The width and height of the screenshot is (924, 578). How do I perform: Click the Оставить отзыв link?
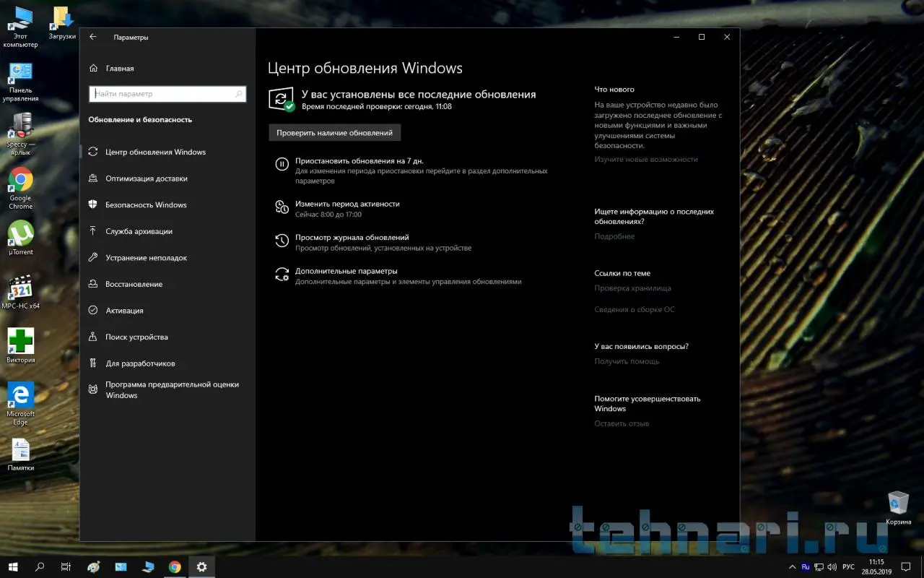coord(622,423)
